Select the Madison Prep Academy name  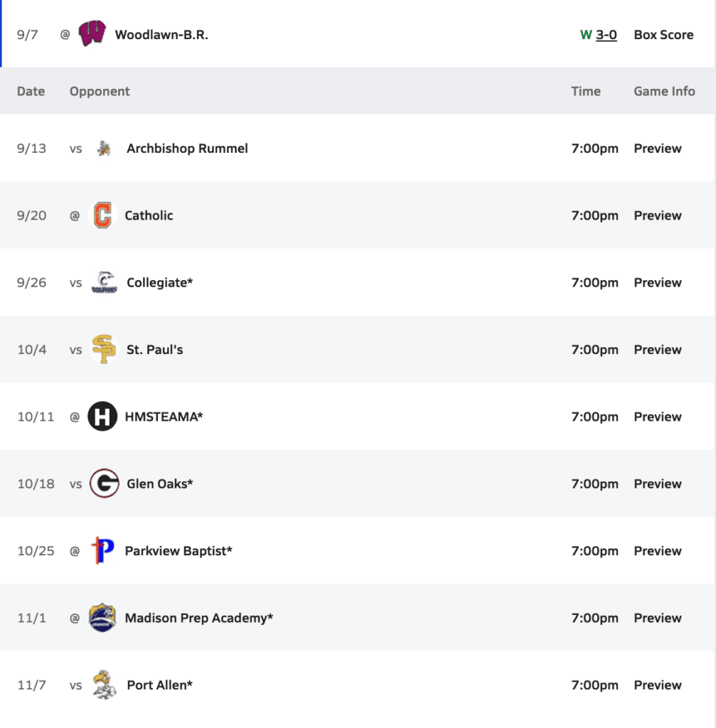[199, 618]
